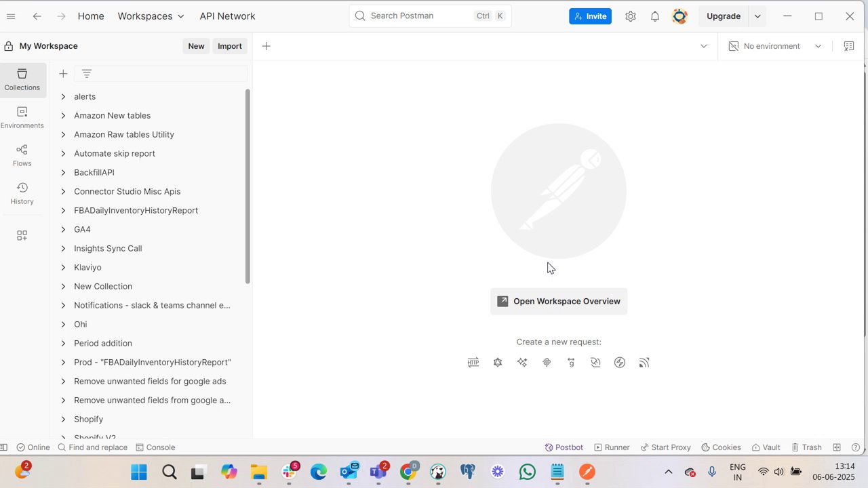Screen dimensions: 868x488
Task: Open Trash from the status bar
Action: 806,447
